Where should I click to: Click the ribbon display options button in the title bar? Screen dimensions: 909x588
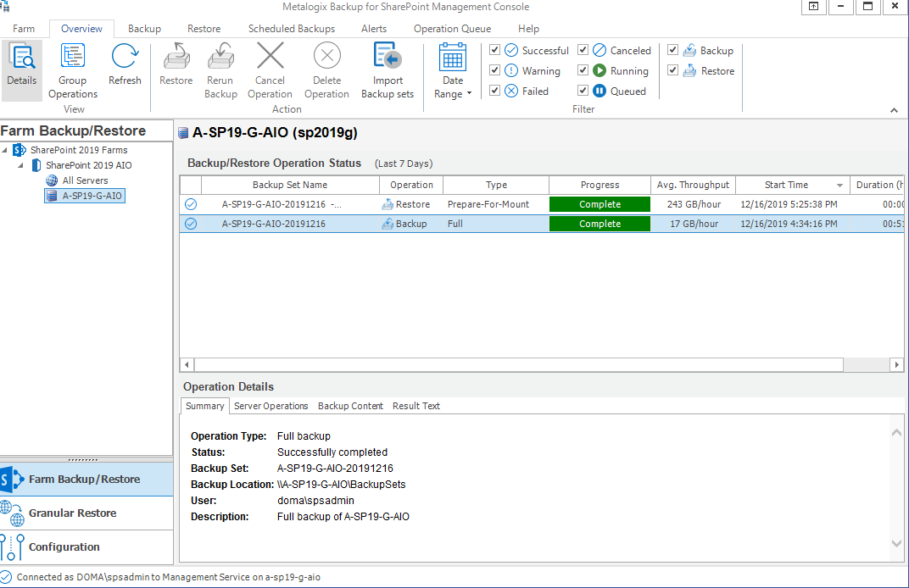click(x=814, y=7)
